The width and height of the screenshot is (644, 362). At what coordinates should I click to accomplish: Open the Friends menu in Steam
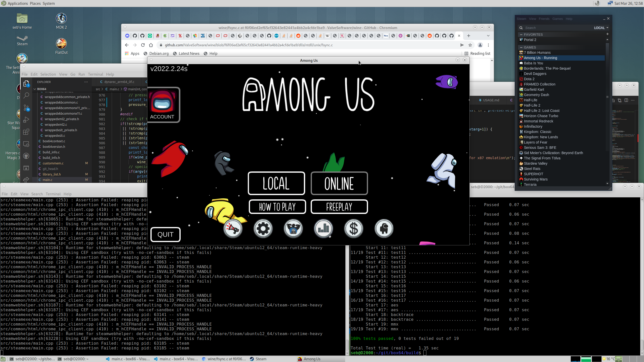pos(544,19)
